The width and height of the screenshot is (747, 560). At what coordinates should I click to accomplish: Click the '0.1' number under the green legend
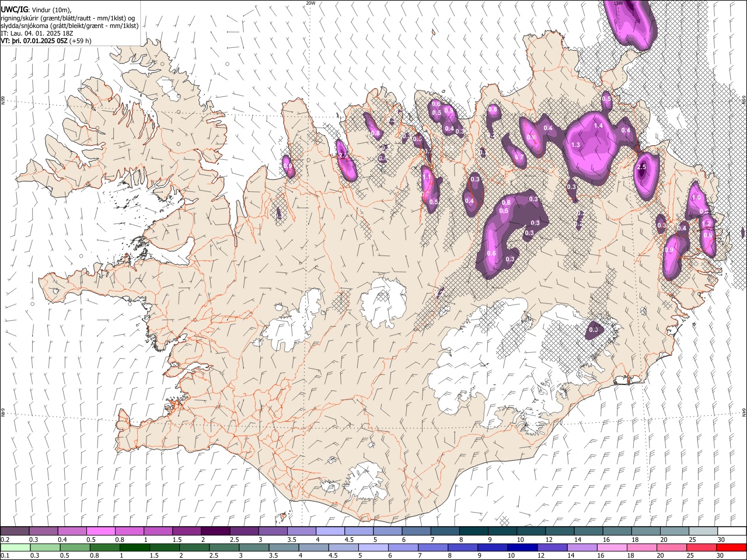5,556
